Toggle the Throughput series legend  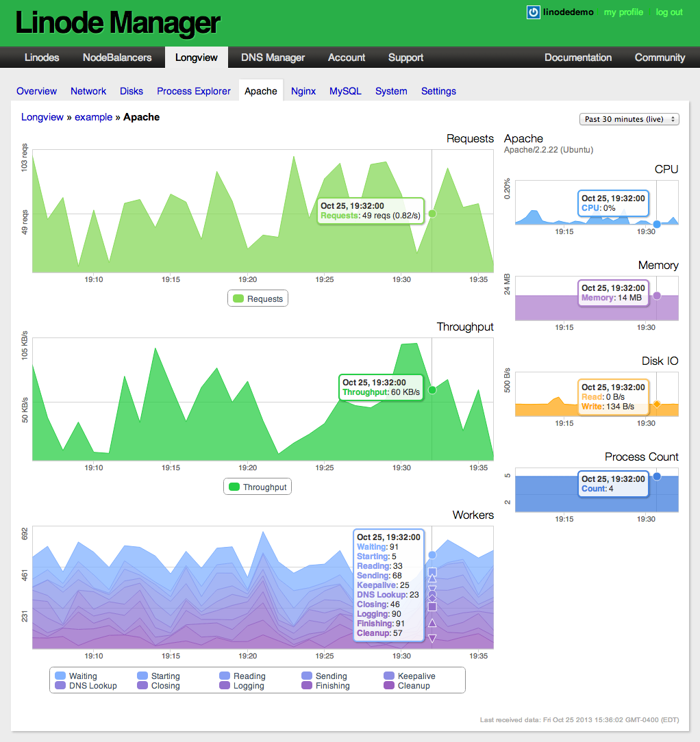(234, 487)
